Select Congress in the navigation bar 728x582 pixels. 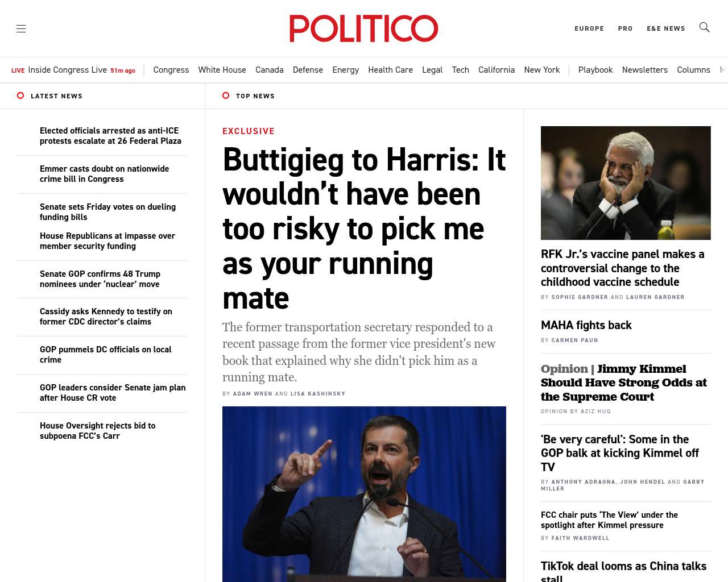(171, 70)
